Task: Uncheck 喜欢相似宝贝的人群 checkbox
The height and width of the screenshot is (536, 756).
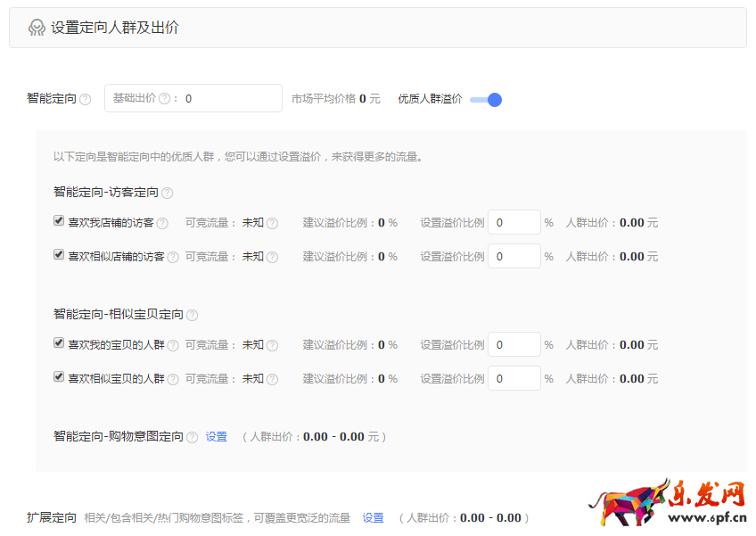Action: click(58, 378)
